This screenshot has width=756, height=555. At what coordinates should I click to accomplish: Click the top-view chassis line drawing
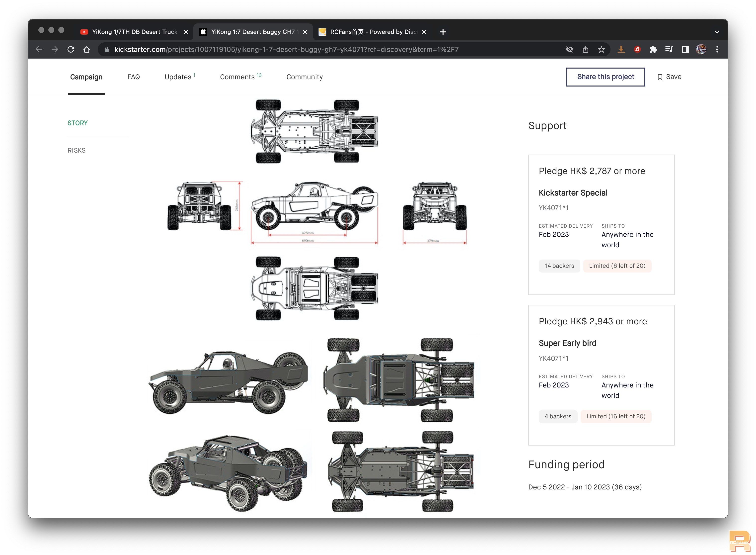click(x=314, y=131)
